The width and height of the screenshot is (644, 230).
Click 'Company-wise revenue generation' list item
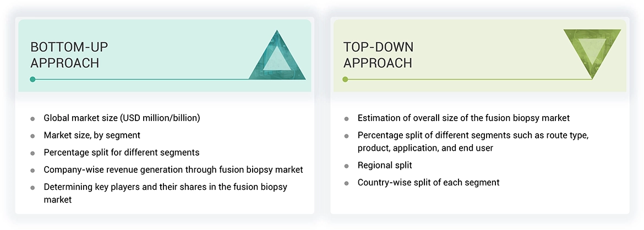(x=173, y=169)
